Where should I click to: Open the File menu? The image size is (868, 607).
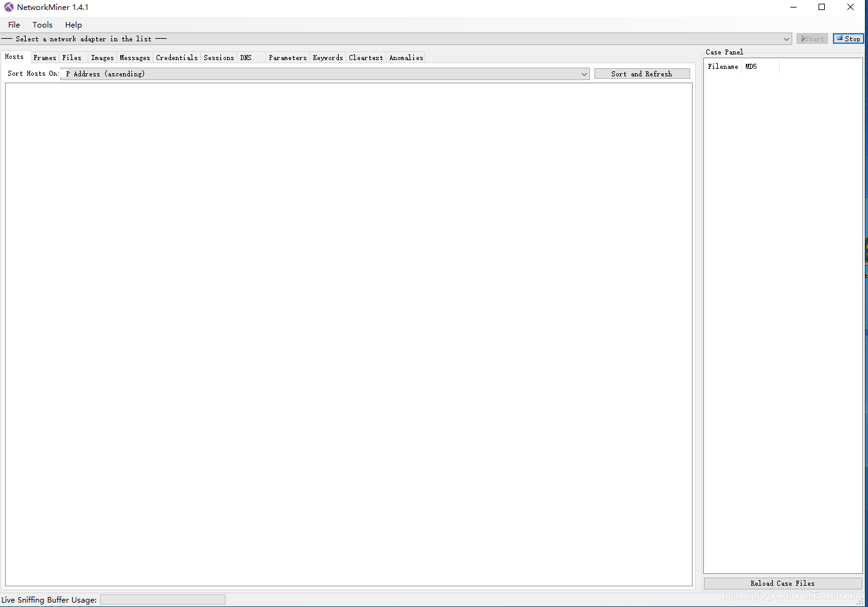(x=14, y=24)
